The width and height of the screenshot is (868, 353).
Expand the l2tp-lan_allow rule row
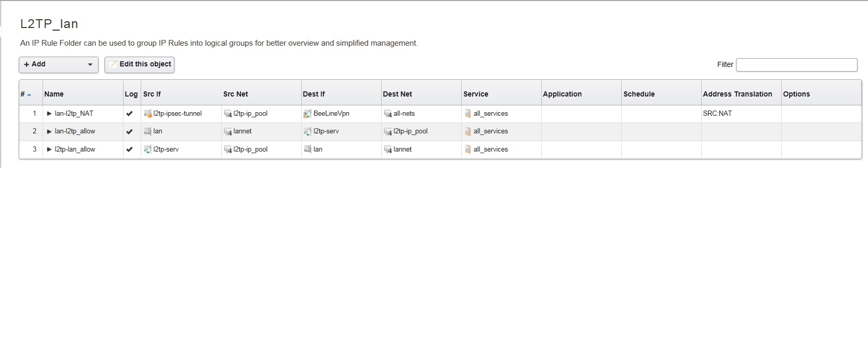tap(49, 150)
